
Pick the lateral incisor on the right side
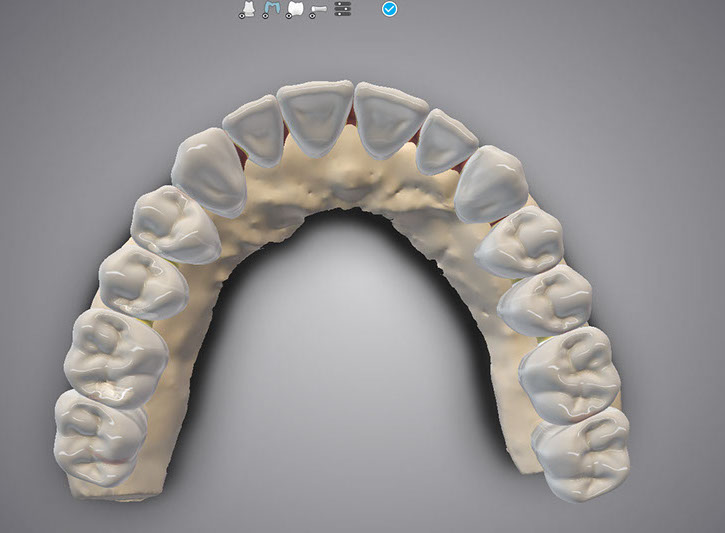pos(445,141)
